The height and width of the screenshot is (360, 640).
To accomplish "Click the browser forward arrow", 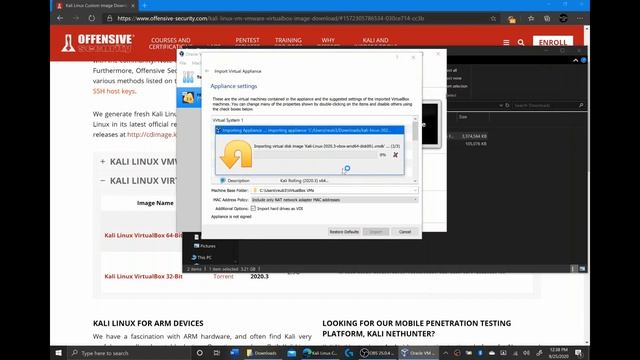I will coord(76,18).
